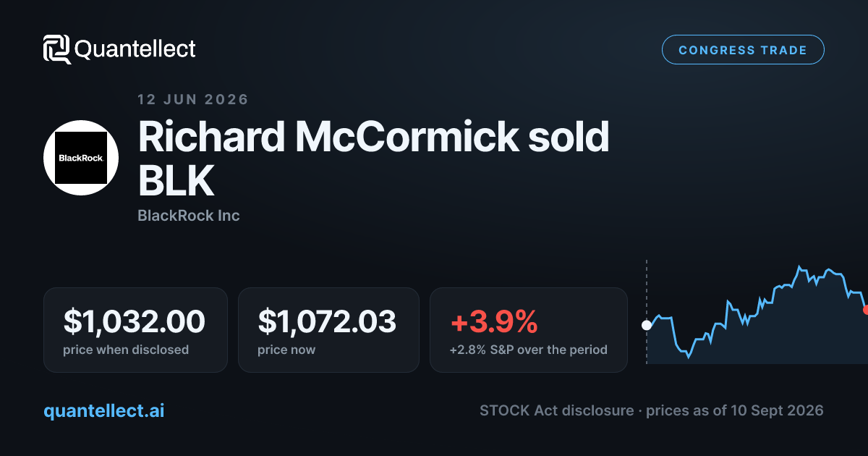The width and height of the screenshot is (868, 456).
Task: Select the price when disclosed card
Action: pos(135,330)
